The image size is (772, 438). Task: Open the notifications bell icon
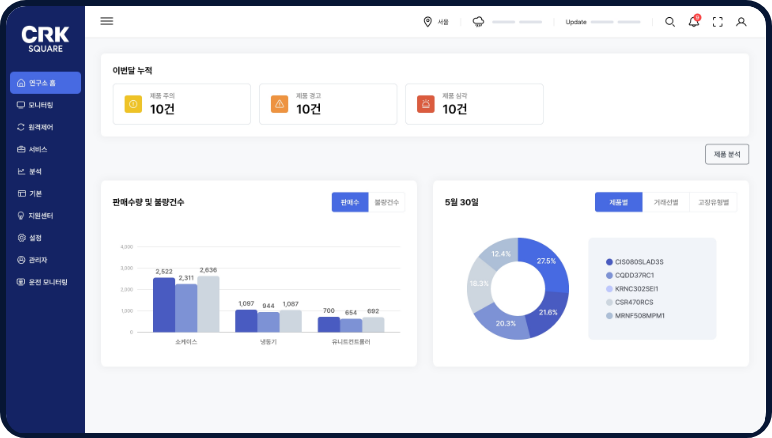(694, 22)
